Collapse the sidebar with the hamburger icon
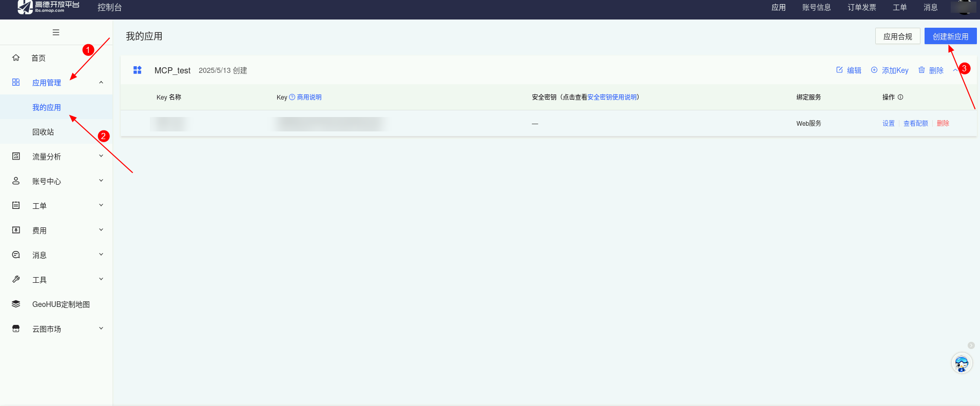The width and height of the screenshot is (980, 406). [x=56, y=32]
